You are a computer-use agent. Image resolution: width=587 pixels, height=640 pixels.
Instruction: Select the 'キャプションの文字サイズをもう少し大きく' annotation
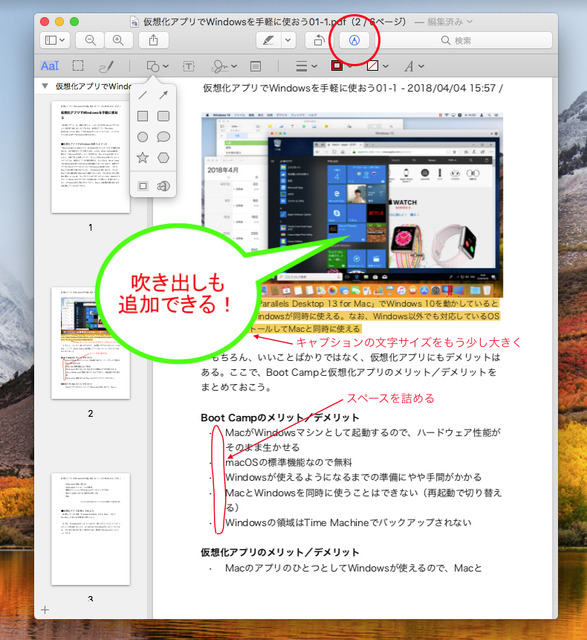(409, 342)
